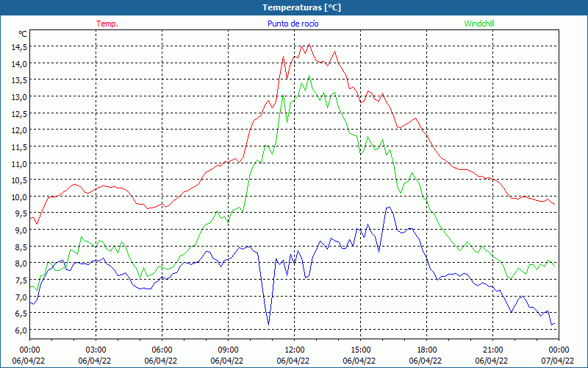The height and width of the screenshot is (368, 588).
Task: Click the '6,5' y-axis value
Action: pyautogui.click(x=21, y=314)
